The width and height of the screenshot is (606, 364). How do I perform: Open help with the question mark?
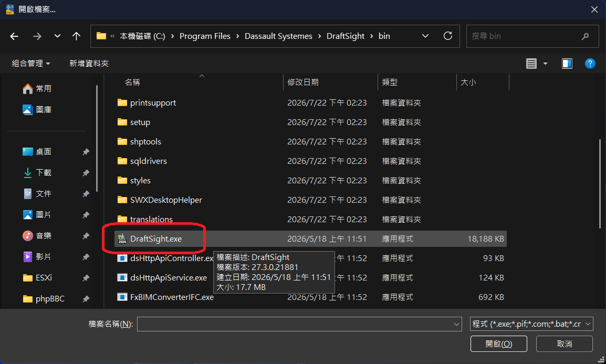pos(590,64)
